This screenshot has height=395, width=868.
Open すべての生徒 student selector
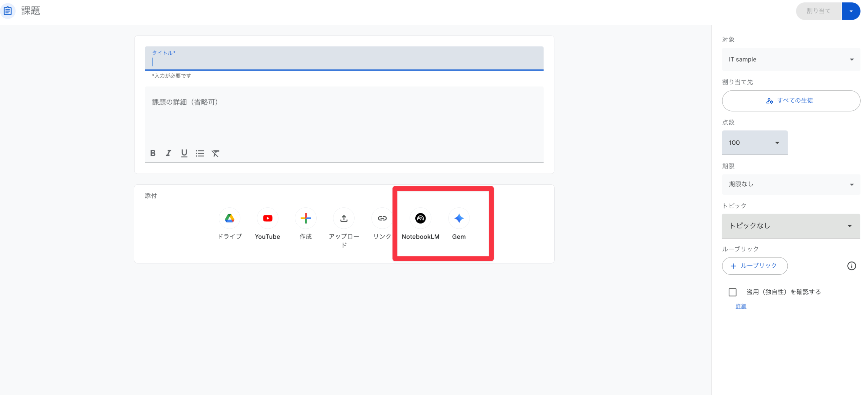791,101
